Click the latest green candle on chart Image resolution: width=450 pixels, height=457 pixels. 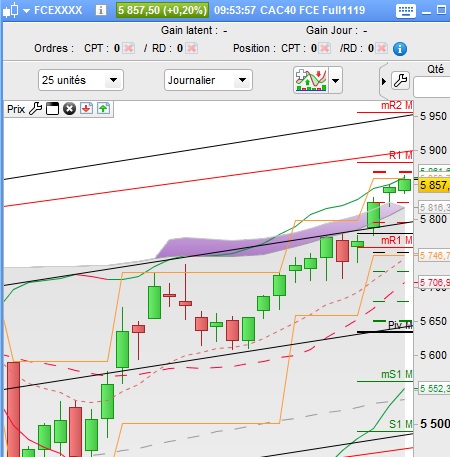click(x=405, y=185)
